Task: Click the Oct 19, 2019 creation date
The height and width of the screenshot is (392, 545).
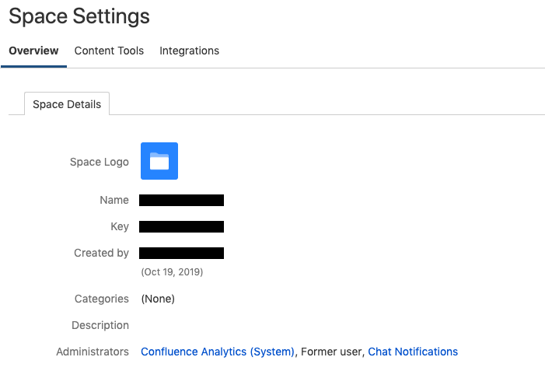Action: pyautogui.click(x=172, y=272)
